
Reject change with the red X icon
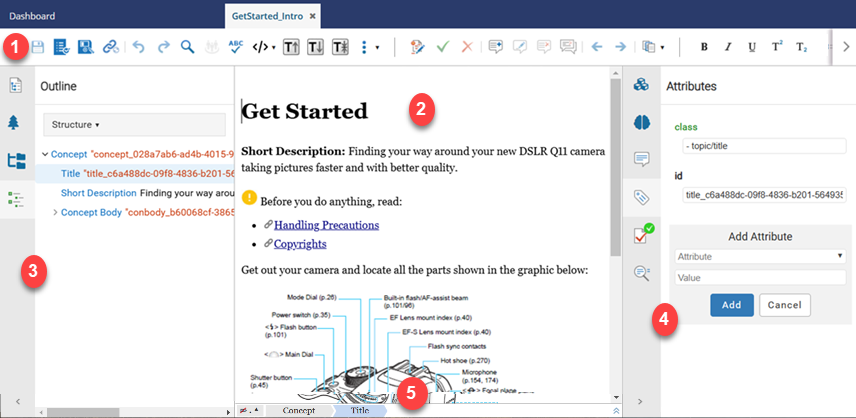466,46
